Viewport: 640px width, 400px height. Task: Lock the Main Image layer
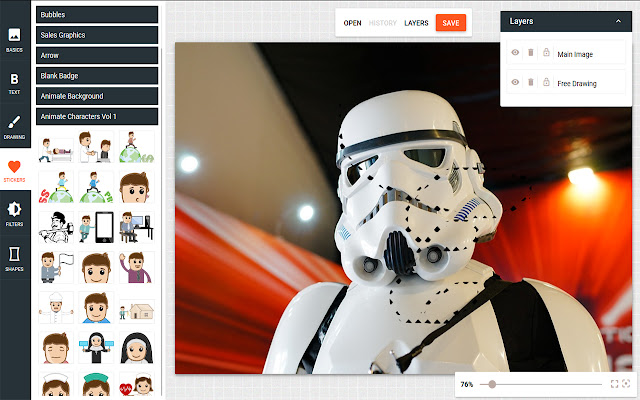(546, 52)
